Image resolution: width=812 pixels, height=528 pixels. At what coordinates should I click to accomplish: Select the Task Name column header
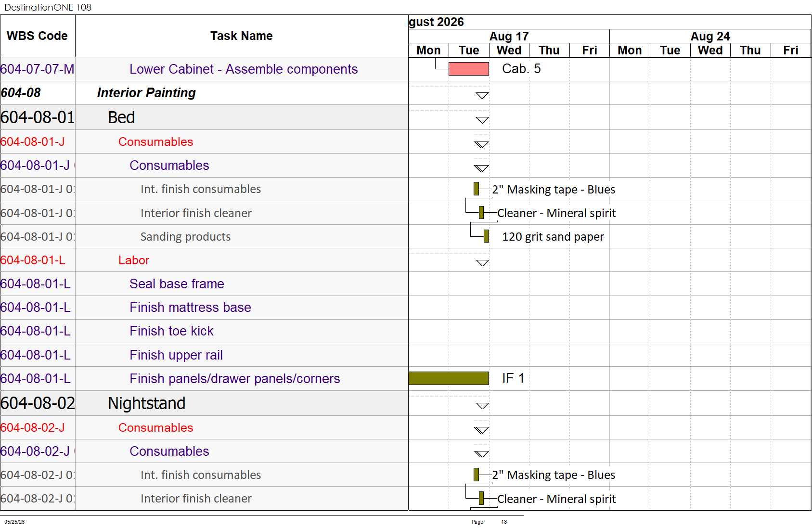pyautogui.click(x=242, y=36)
